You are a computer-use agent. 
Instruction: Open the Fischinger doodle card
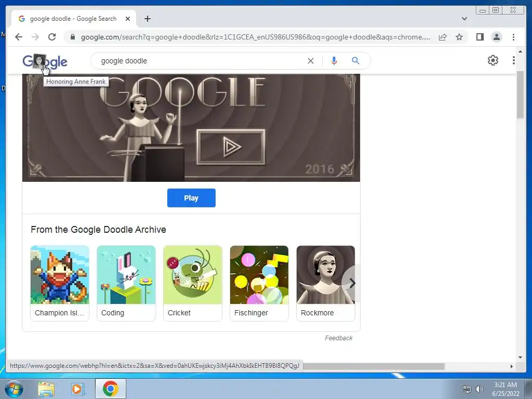(x=259, y=283)
